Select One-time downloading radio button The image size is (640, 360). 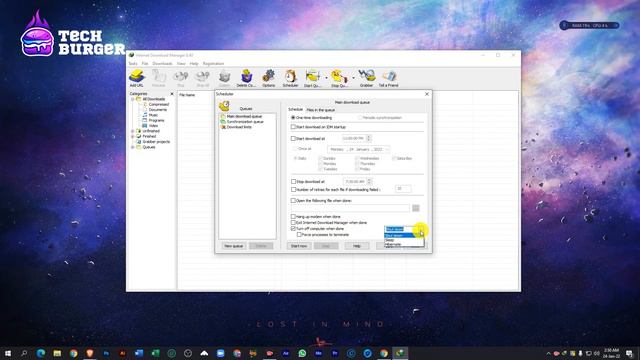tap(293, 118)
